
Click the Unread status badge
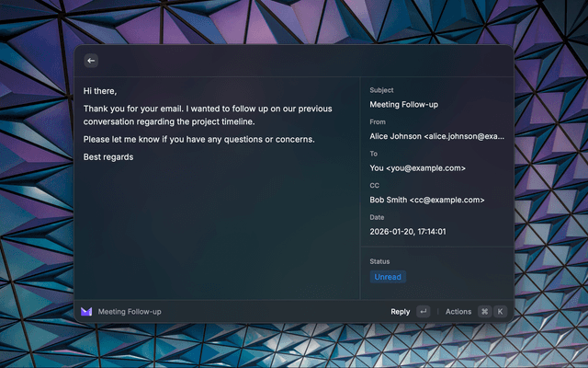[388, 277]
